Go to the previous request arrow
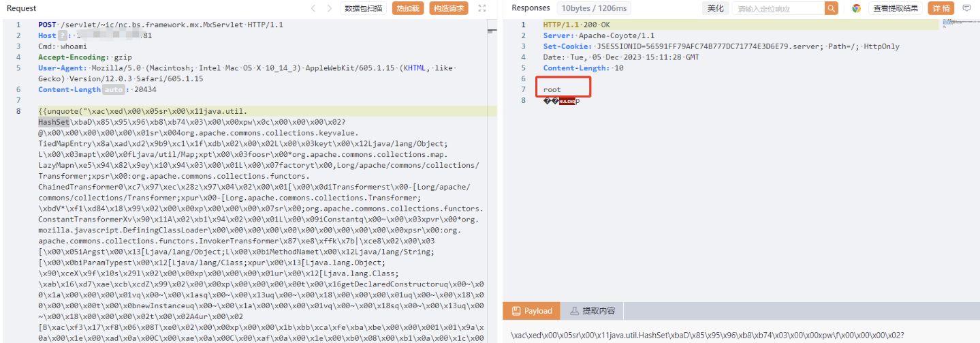Viewport: 980px width, 343px height. 313,8
